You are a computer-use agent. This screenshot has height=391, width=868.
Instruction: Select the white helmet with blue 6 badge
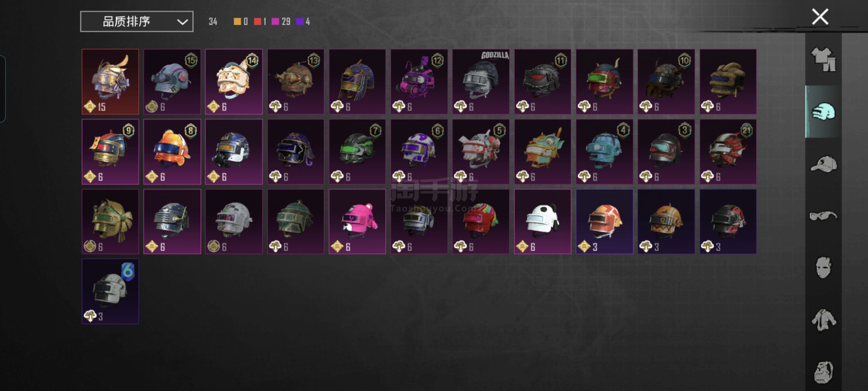110,291
